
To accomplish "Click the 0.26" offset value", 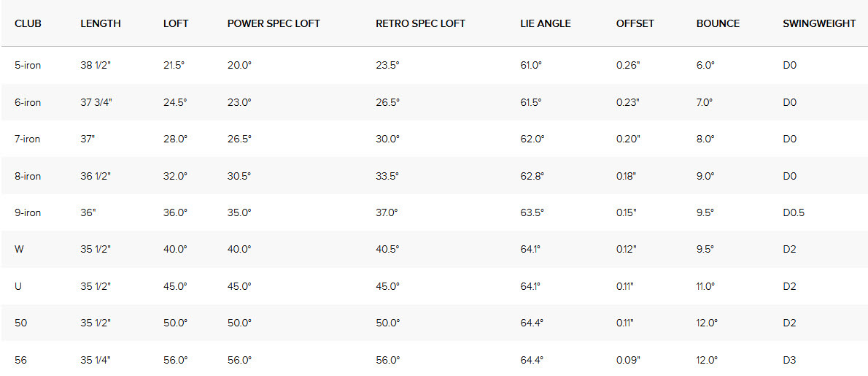I will tap(628, 66).
